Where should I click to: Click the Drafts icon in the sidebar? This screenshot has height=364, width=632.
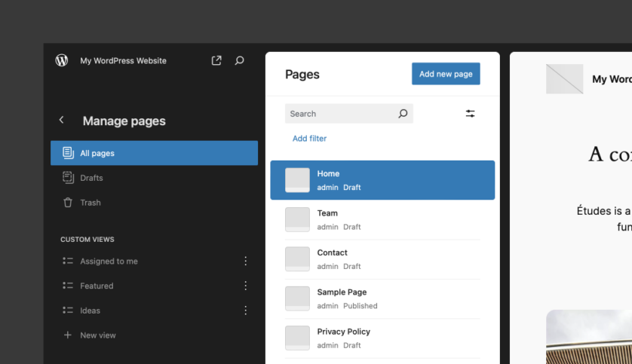(x=68, y=178)
